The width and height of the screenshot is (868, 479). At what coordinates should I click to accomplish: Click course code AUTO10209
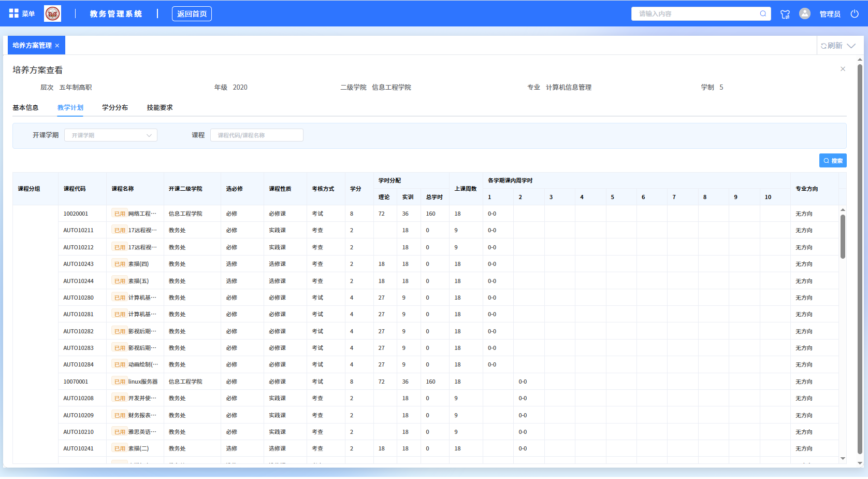[x=78, y=415]
